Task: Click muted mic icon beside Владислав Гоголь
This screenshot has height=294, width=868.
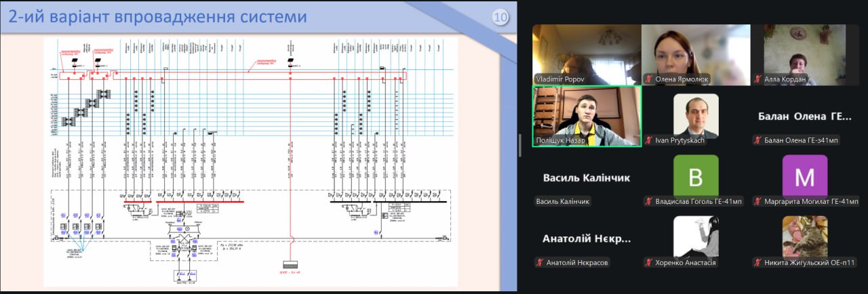Action: click(649, 202)
